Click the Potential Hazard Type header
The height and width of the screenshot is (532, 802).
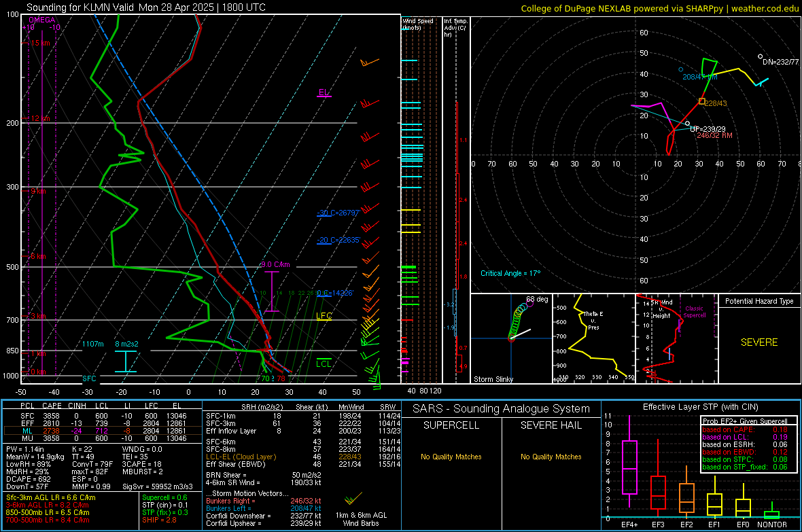pyautogui.click(x=759, y=301)
